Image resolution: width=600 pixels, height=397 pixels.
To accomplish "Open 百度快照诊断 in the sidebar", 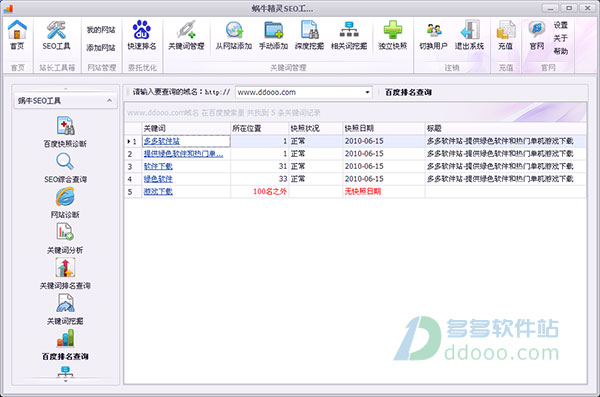I will 65,132.
